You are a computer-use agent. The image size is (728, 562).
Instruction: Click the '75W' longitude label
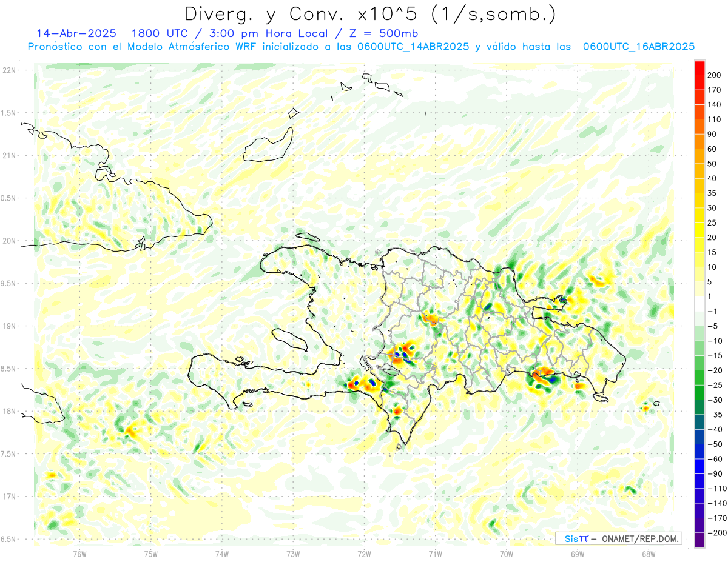[x=151, y=553]
